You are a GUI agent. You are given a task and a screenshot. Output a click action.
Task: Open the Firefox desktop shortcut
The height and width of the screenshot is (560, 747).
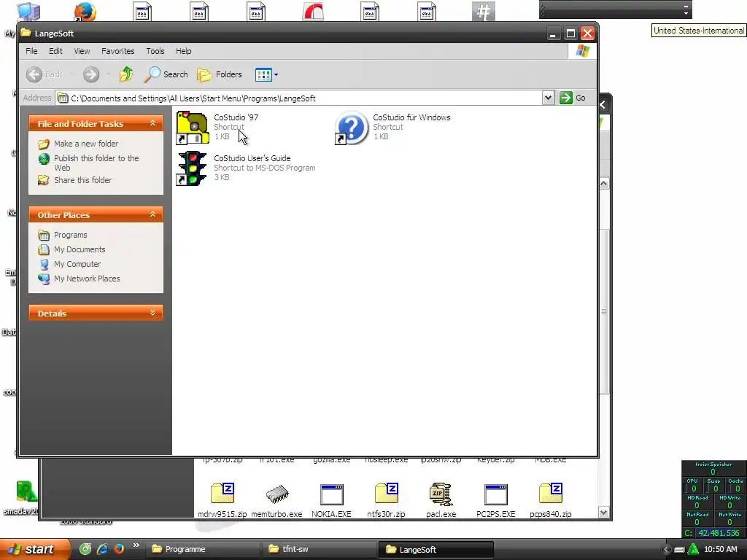85,12
